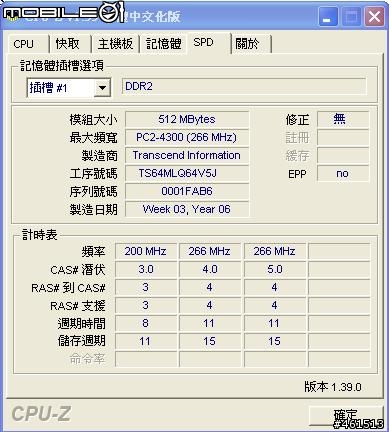Click the 儲存週期 value 11 under 200 MHz

[x=146, y=341]
